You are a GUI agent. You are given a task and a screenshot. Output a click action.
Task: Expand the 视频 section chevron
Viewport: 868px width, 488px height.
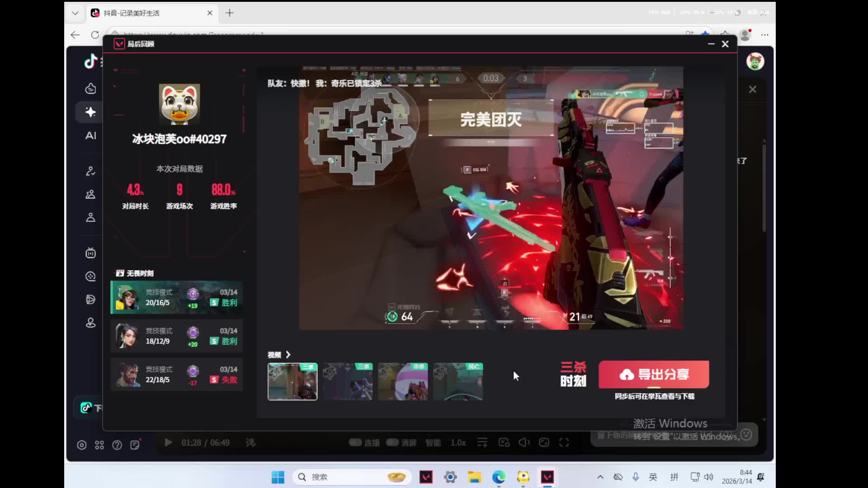pos(288,355)
